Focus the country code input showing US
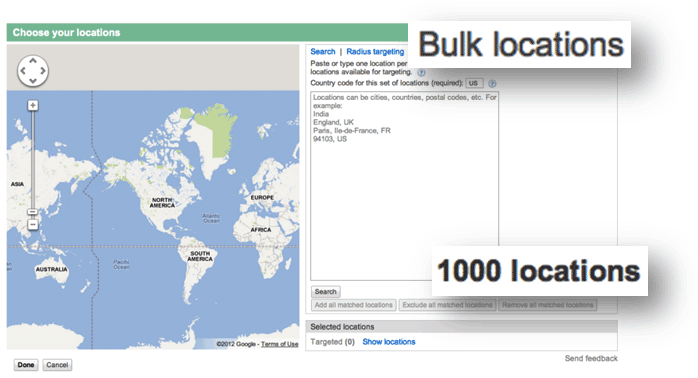The image size is (698, 378). pos(474,83)
